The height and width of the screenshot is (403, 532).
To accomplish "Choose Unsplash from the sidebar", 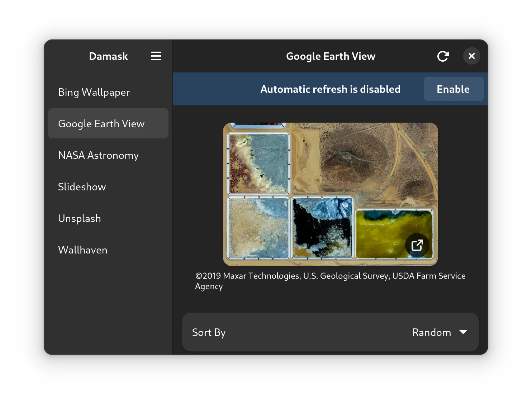I will [x=79, y=218].
